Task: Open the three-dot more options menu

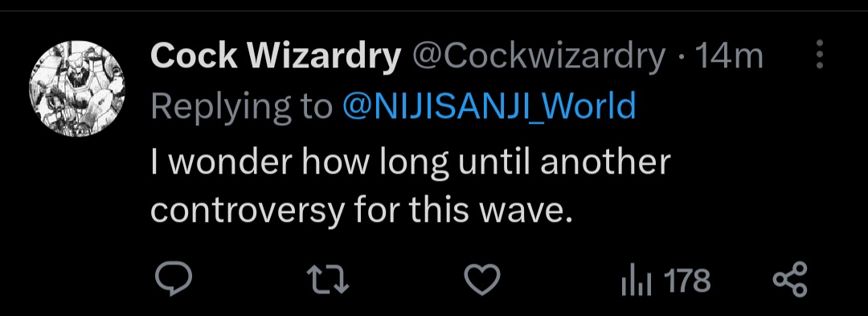Action: click(821, 54)
